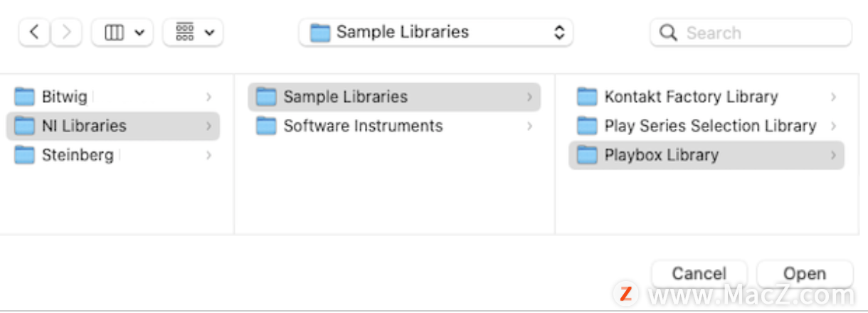Viewport: 868px width, 313px height.
Task: Click the Steinberg folder icon
Action: click(25, 154)
